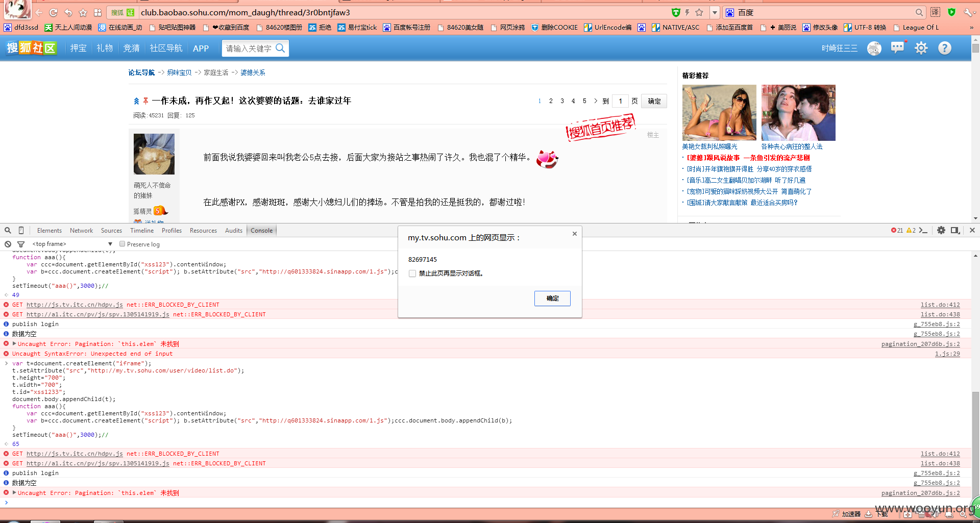Image resolution: width=980 pixels, height=523 pixels.
Task: Open the messages chat bubble icon
Action: 897,48
